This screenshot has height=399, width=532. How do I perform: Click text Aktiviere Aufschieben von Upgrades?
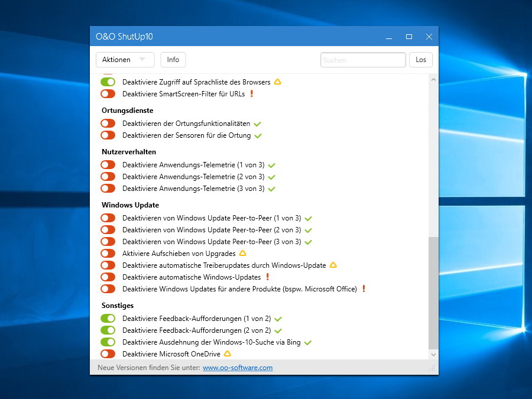[x=179, y=254]
